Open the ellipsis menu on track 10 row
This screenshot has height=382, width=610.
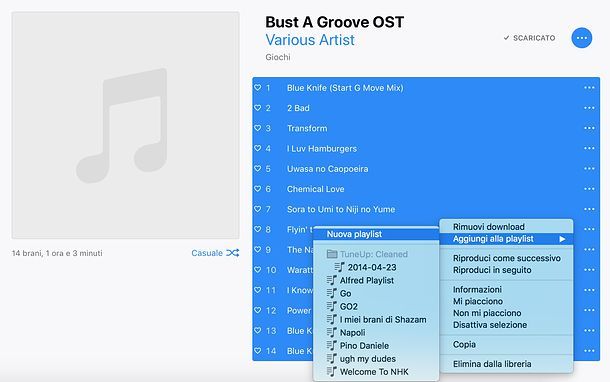pyautogui.click(x=589, y=270)
